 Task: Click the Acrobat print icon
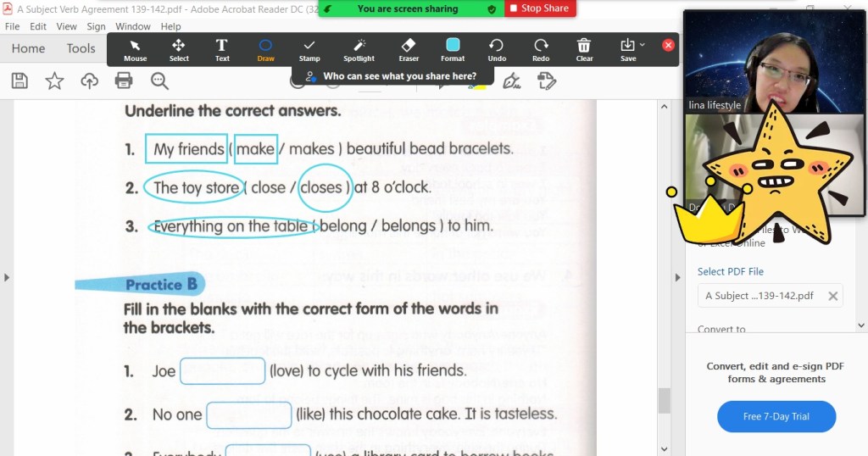point(124,81)
